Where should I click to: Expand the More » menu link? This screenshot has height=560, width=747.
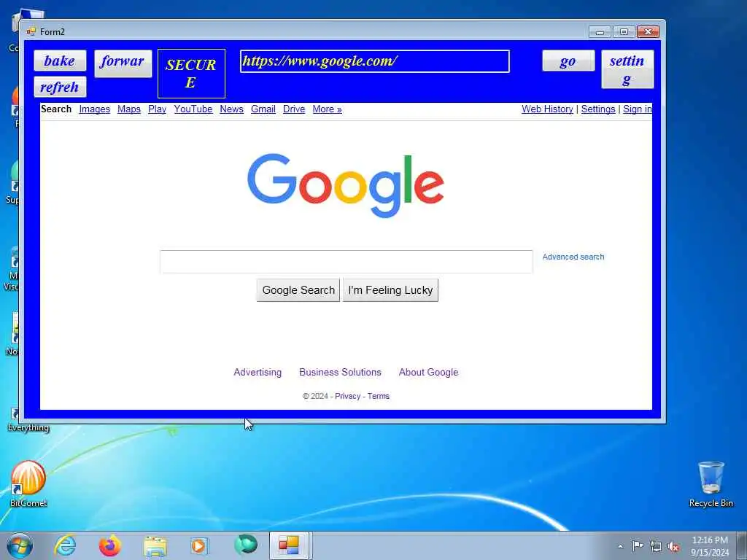tap(328, 109)
